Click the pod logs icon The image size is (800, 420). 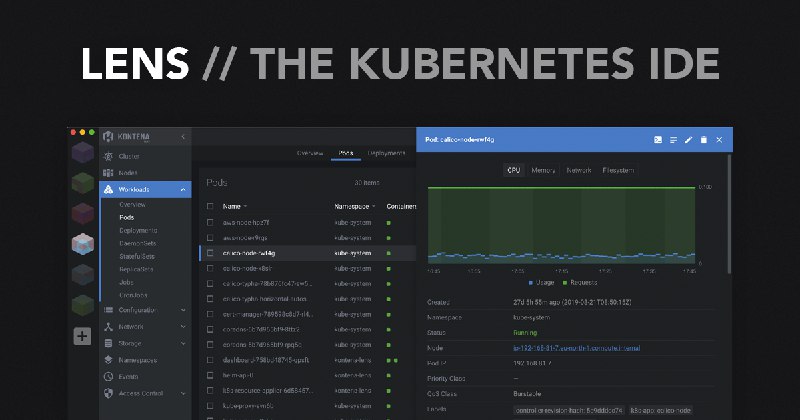point(673,140)
